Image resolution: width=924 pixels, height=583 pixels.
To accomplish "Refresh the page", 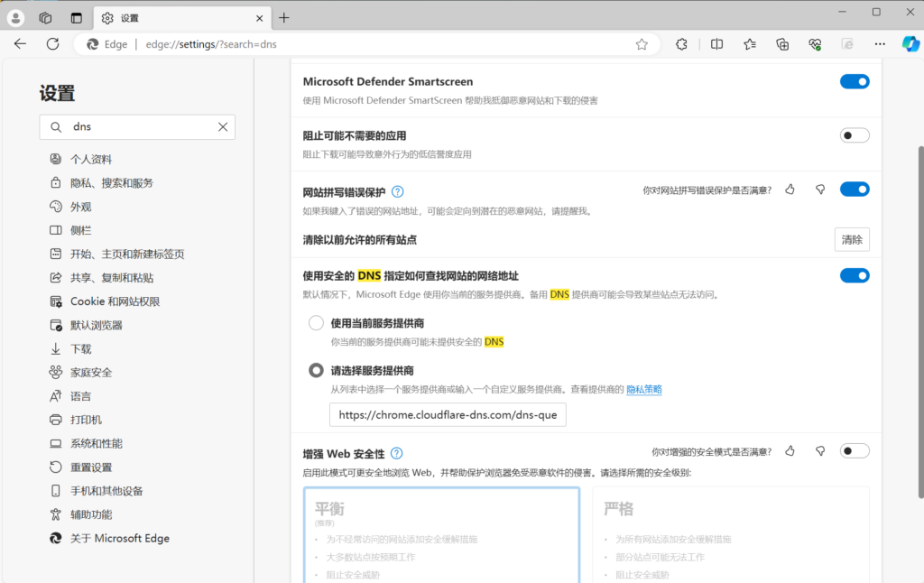I will [53, 44].
